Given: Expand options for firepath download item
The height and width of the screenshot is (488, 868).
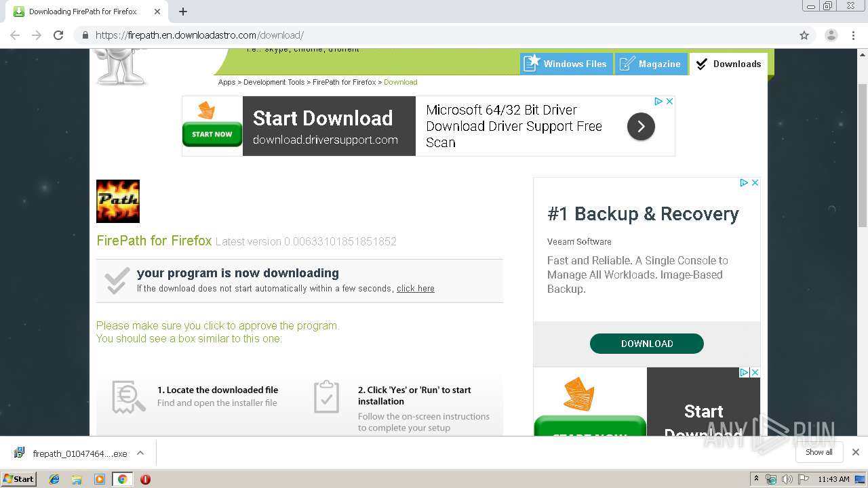Looking at the screenshot, I should (140, 453).
